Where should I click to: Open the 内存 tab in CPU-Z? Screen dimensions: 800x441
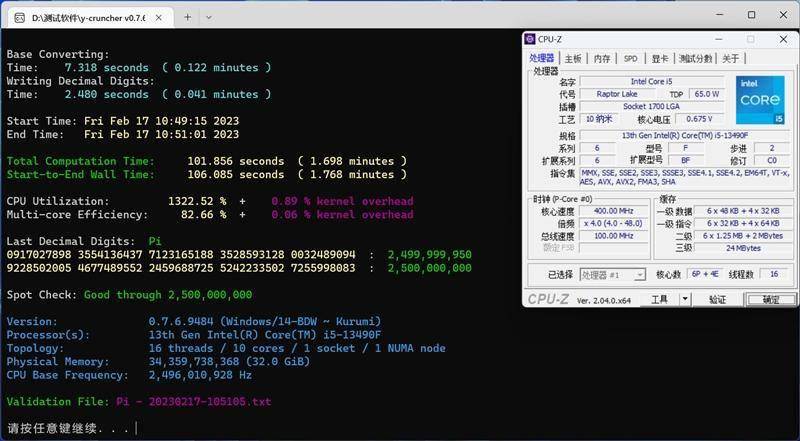602,59
